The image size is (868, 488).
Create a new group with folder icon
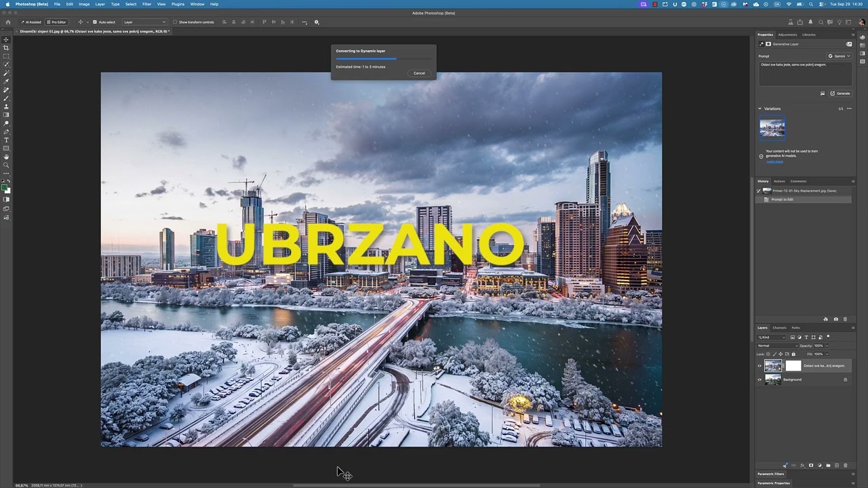click(828, 466)
